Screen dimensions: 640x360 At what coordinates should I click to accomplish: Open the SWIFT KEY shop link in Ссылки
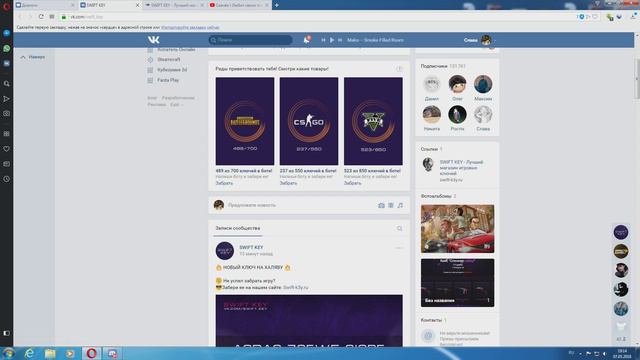coord(461,168)
